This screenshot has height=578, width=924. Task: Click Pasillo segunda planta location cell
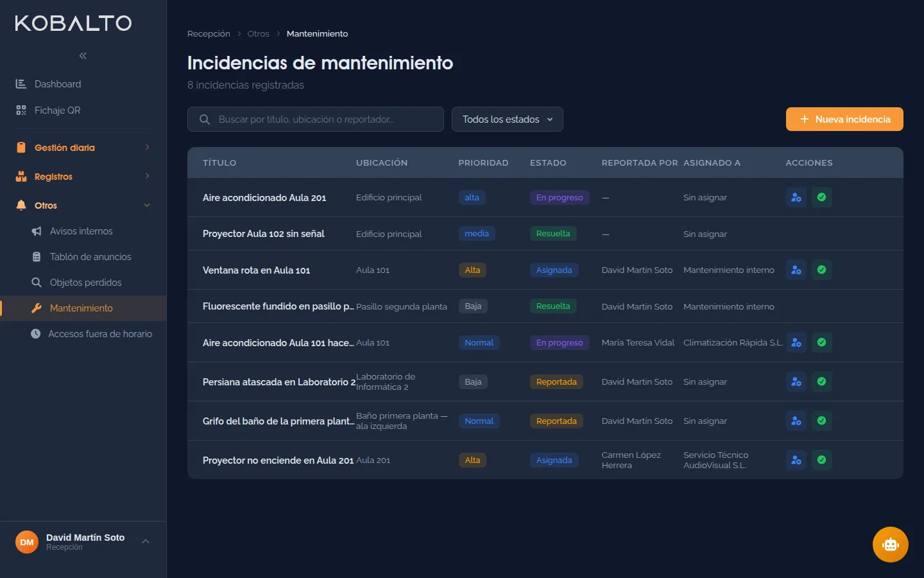point(402,306)
